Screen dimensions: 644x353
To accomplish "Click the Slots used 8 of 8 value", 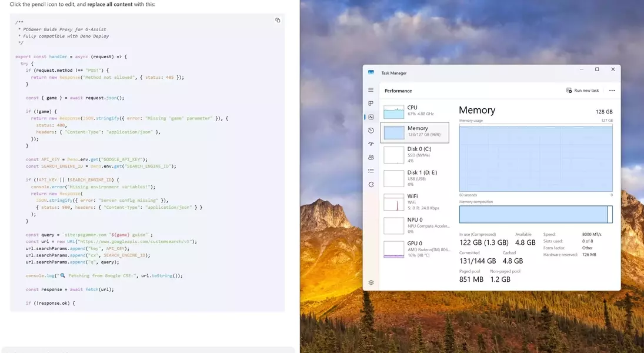I will pyautogui.click(x=588, y=241).
